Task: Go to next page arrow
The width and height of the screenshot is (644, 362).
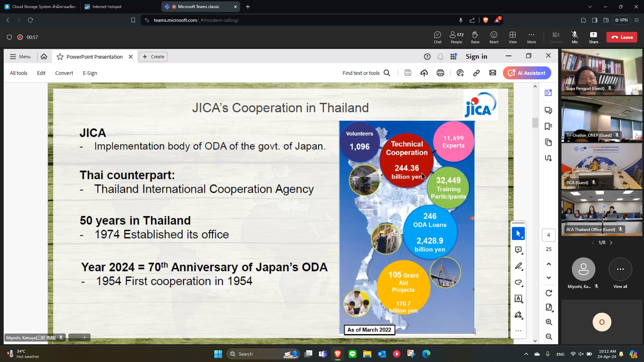Action: click(x=549, y=278)
